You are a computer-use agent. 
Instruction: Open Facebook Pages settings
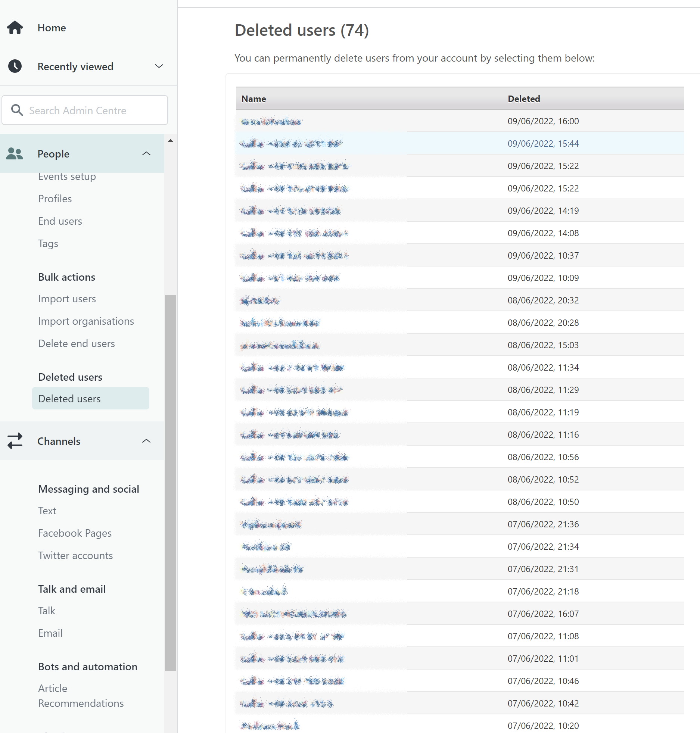75,533
